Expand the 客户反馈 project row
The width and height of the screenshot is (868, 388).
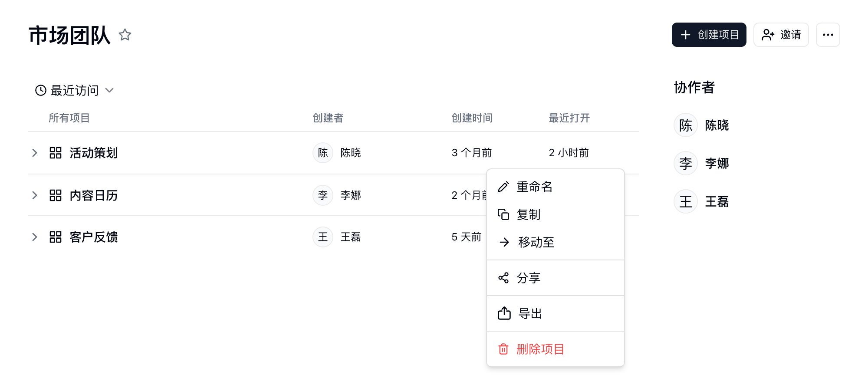(35, 237)
